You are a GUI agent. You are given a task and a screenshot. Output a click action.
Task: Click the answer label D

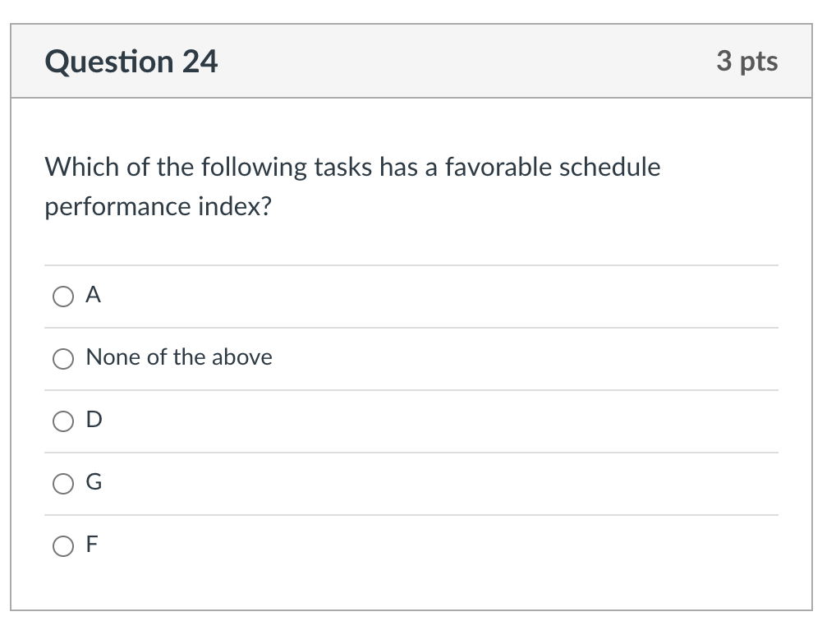[x=93, y=420]
